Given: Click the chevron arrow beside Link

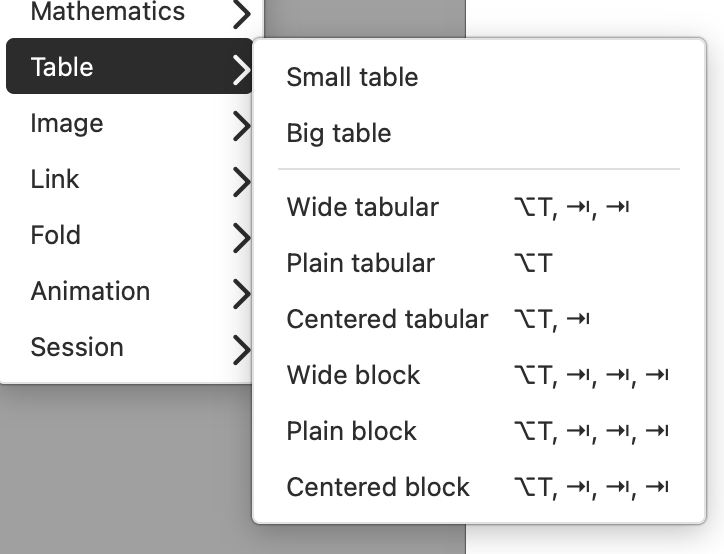Looking at the screenshot, I should click(240, 180).
